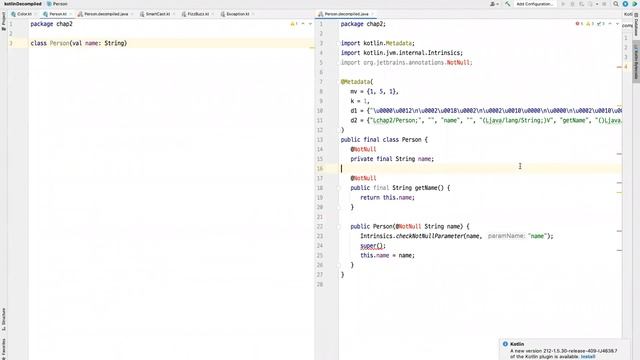Click the blue IDE updates icon

click(x=625, y=4)
